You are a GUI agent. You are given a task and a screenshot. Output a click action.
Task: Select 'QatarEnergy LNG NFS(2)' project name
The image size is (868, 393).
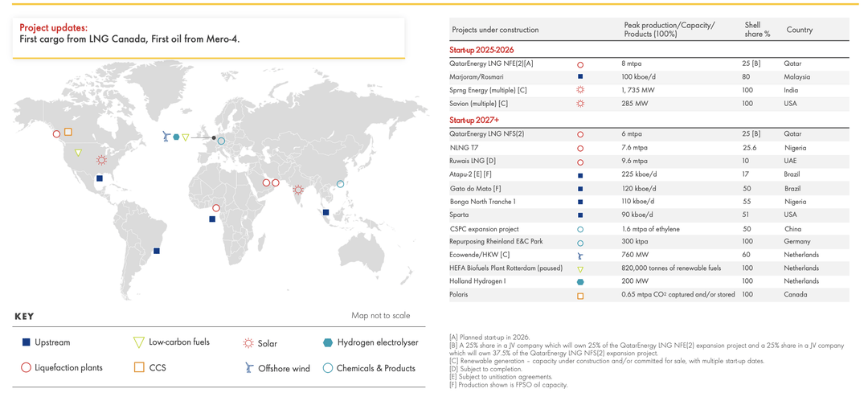488,134
